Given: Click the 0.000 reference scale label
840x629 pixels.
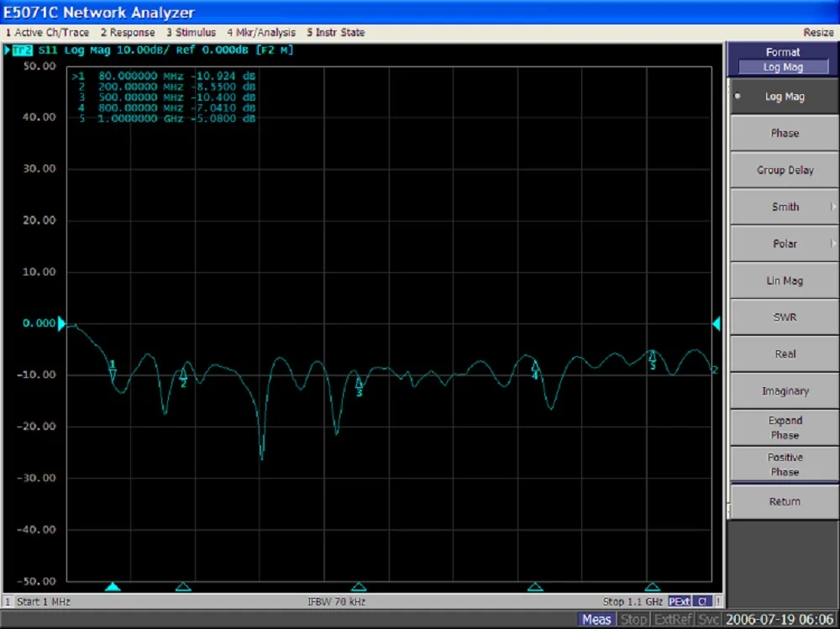Looking at the screenshot, I should pos(39,323).
